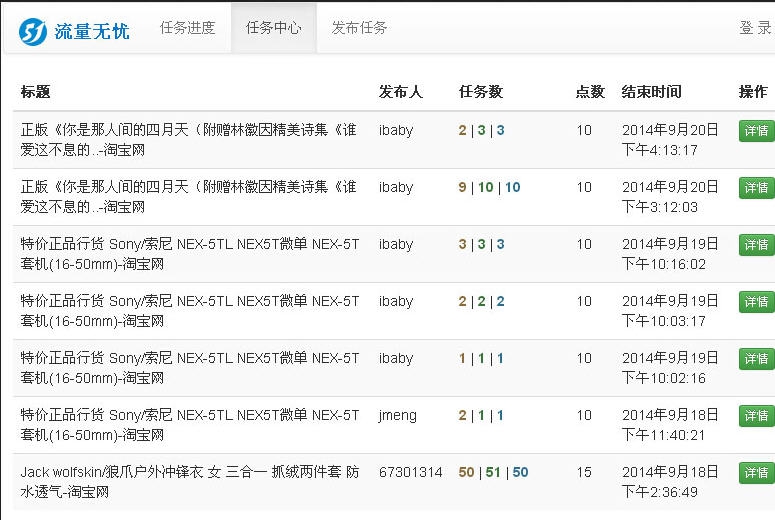Open 详情 for task ending 下午3:12:03
Viewport: 775px width, 520px height.
coord(757,187)
